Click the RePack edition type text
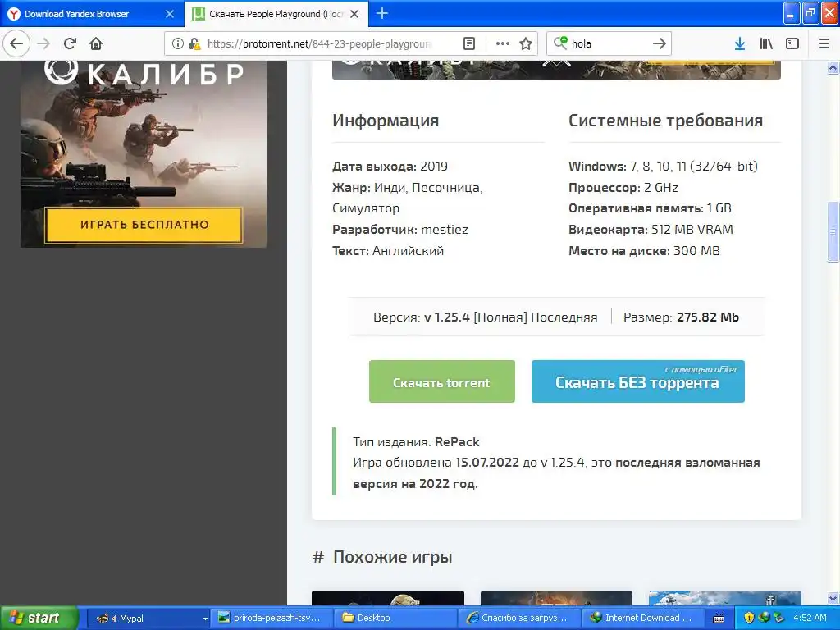 [457, 442]
